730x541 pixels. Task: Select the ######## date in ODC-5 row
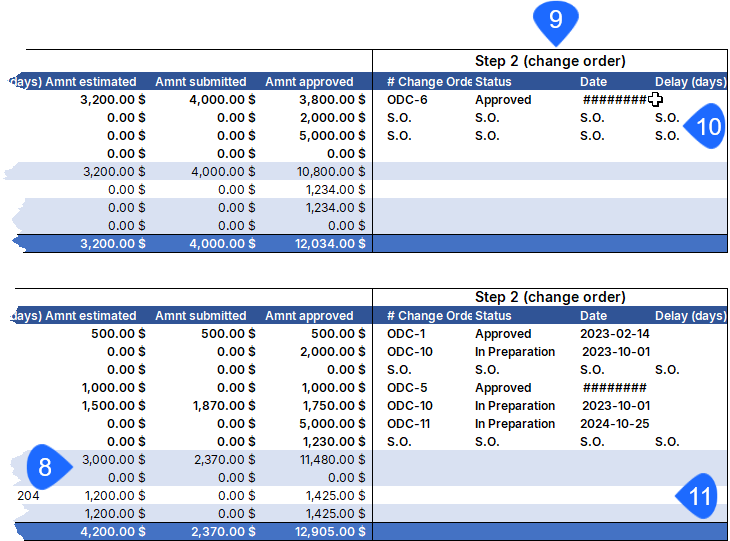pos(615,388)
